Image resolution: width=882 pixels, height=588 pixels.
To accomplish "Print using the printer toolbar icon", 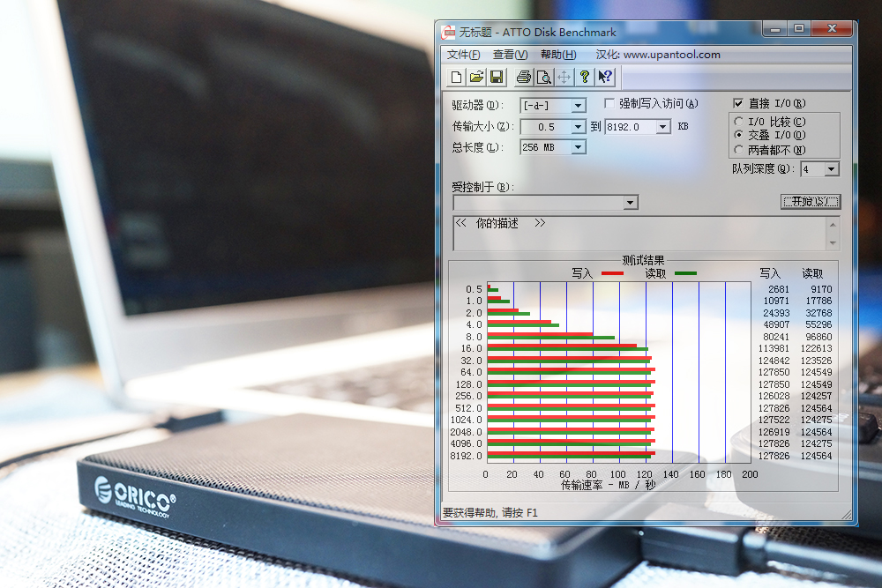I will pos(524,77).
